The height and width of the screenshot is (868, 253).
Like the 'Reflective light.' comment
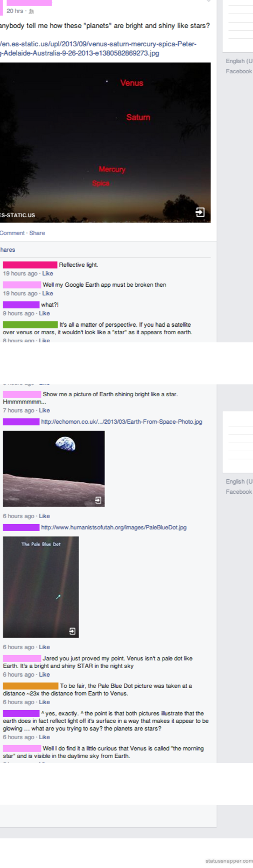click(x=48, y=273)
